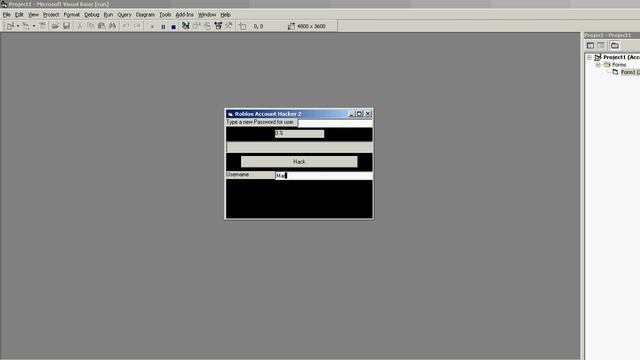This screenshot has height=360, width=640.
Task: Toggle Folders in the Project panel
Action: (615, 45)
